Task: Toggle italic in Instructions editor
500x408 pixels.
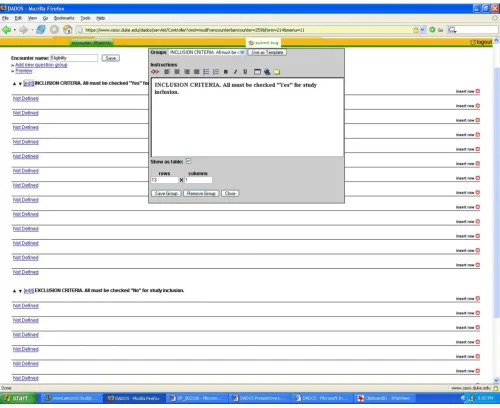Action: pyautogui.click(x=235, y=72)
